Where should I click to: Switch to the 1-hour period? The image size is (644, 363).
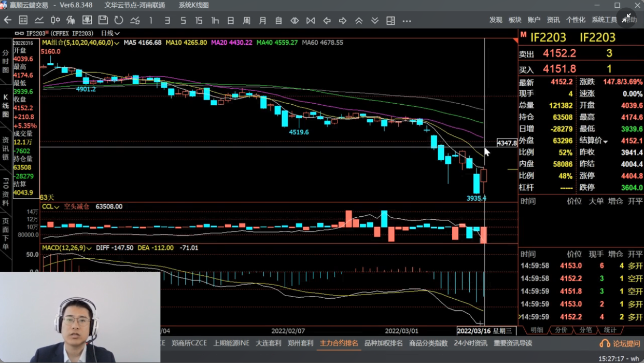[x=215, y=20]
